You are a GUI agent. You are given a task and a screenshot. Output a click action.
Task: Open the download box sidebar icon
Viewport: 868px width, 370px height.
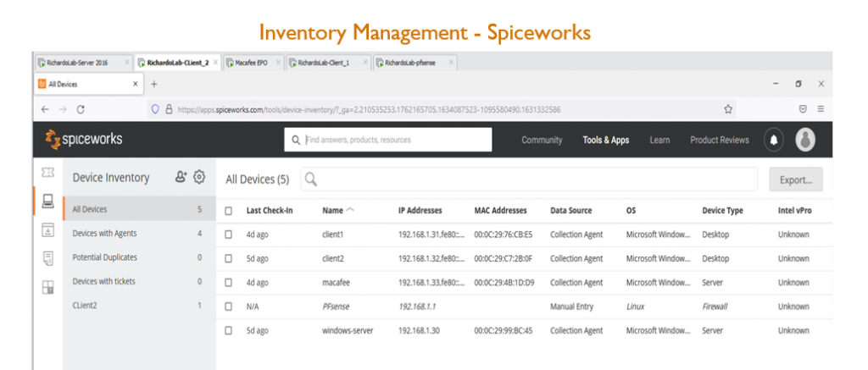[47, 230]
